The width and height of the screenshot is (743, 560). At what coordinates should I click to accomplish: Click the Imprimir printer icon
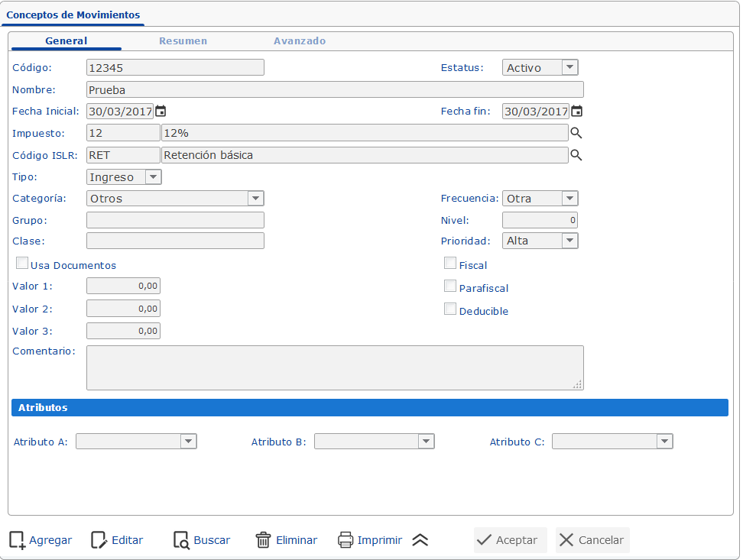tap(346, 540)
